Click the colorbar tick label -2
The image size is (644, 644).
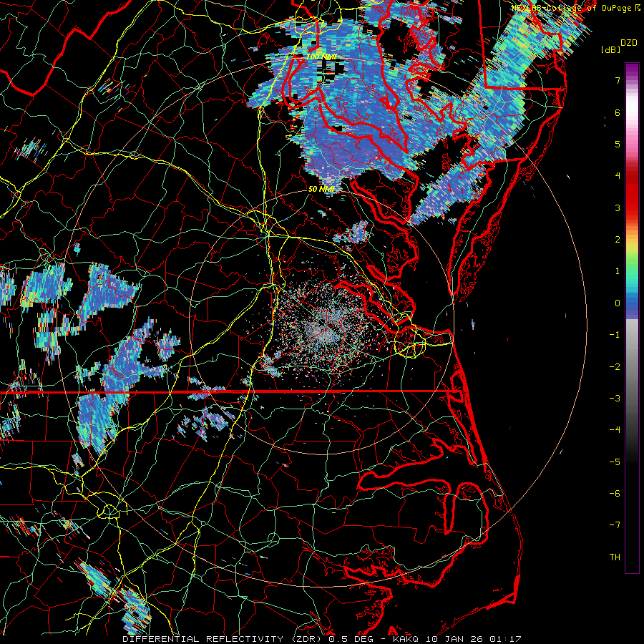click(615, 366)
